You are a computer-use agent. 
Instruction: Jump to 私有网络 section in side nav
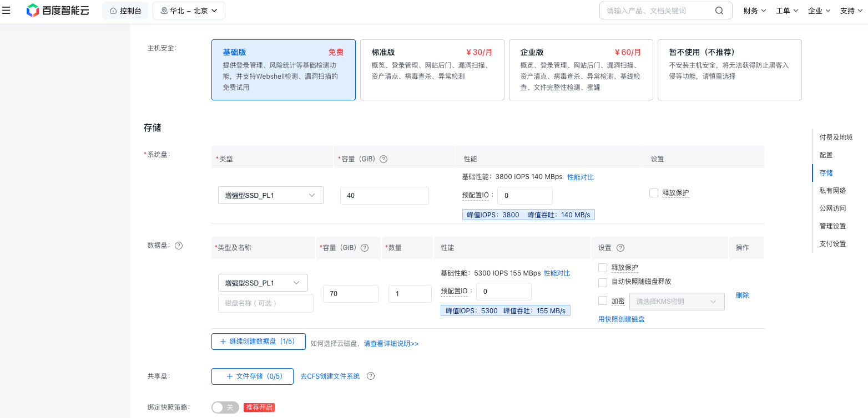tap(832, 191)
